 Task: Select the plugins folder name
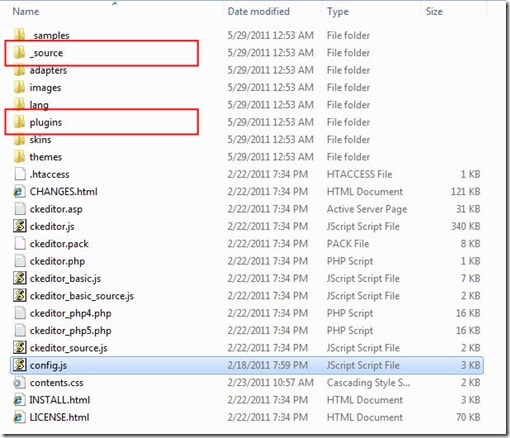click(x=46, y=122)
